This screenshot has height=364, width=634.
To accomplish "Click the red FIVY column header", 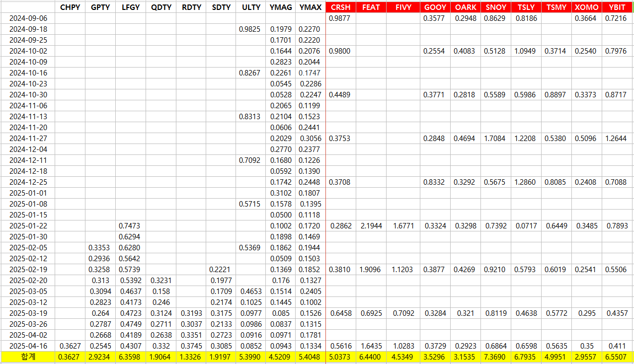I will tap(403, 7).
